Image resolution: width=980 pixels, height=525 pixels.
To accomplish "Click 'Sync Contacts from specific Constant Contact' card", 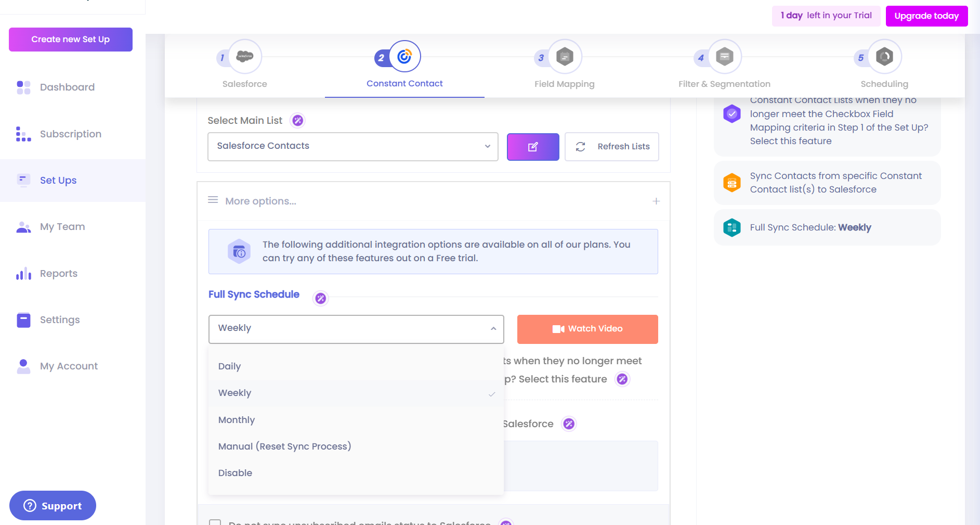I will point(827,183).
